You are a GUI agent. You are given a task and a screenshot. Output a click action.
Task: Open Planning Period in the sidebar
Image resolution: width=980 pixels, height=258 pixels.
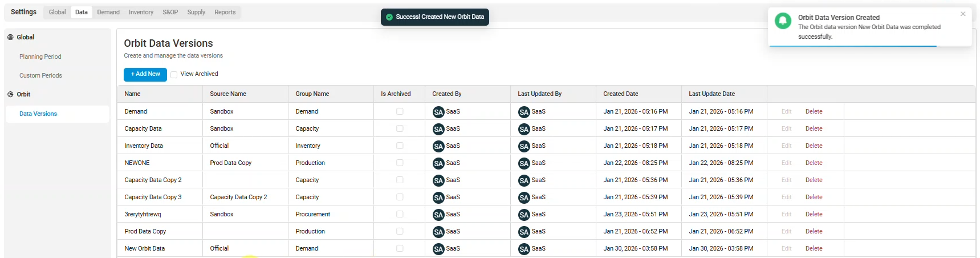(x=40, y=57)
